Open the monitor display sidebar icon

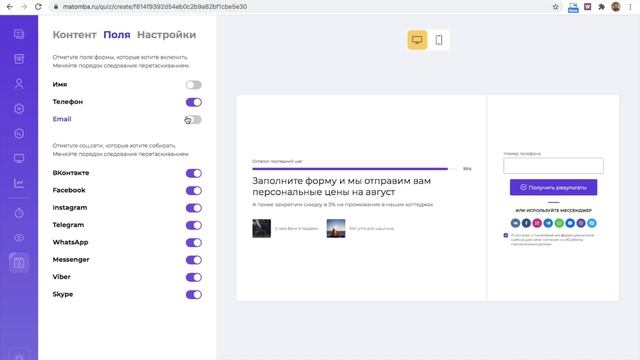pyautogui.click(x=19, y=158)
